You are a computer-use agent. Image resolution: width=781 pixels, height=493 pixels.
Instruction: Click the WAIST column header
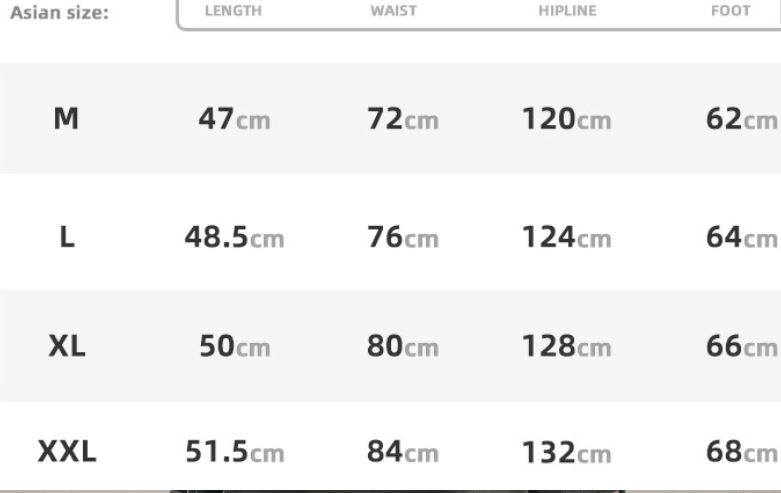point(393,11)
